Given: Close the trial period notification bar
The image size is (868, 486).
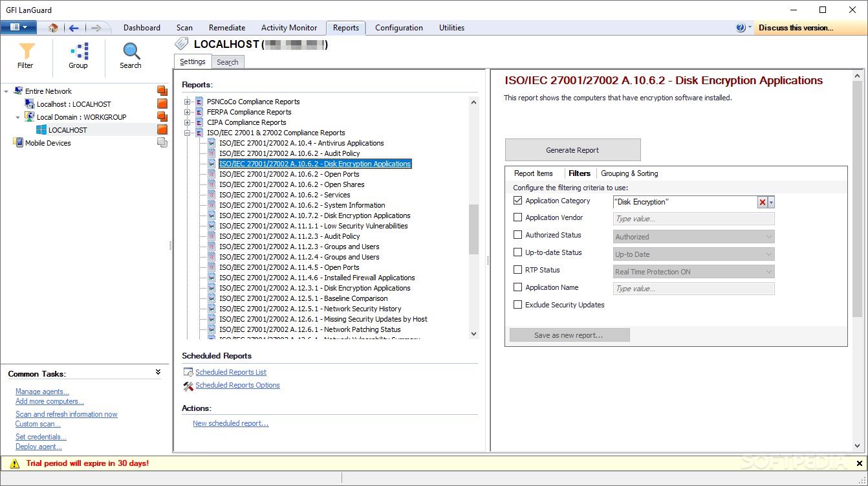Looking at the screenshot, I should pos(860,463).
